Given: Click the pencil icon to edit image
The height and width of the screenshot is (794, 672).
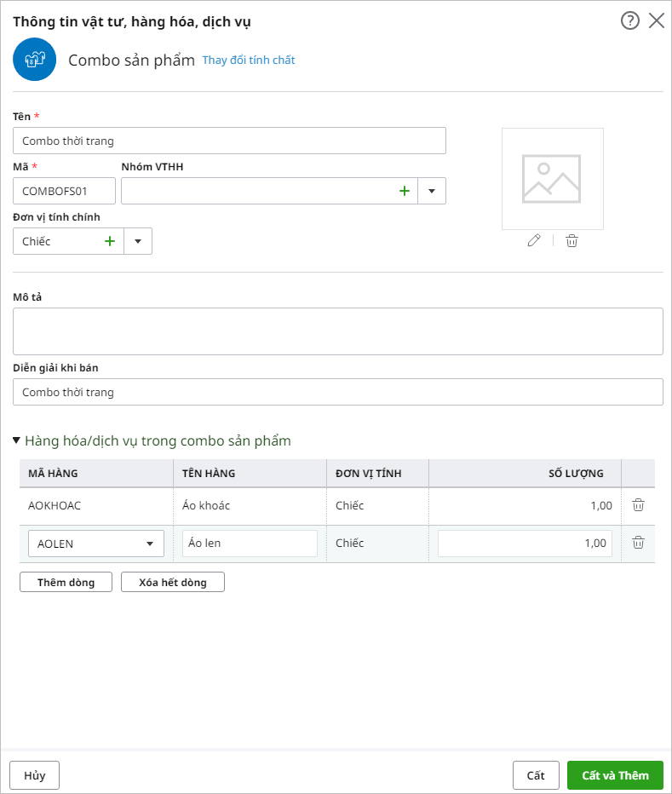Looking at the screenshot, I should pos(534,240).
